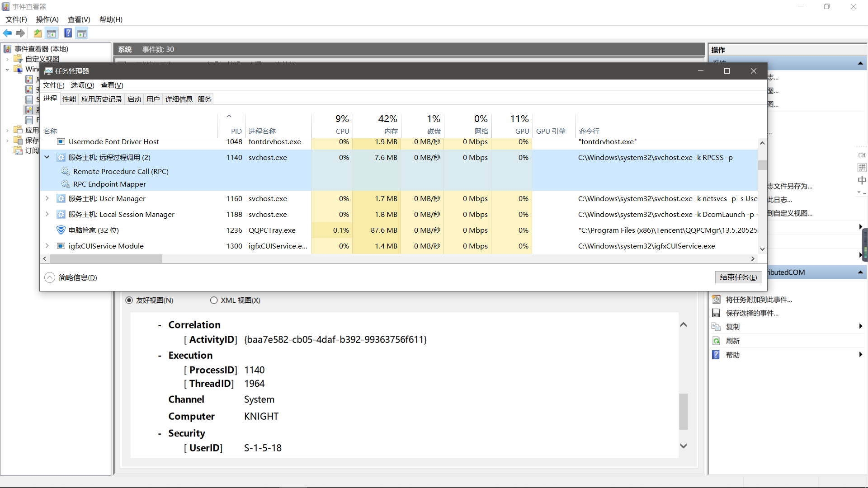Collapse the Correlation section in event details

point(159,324)
